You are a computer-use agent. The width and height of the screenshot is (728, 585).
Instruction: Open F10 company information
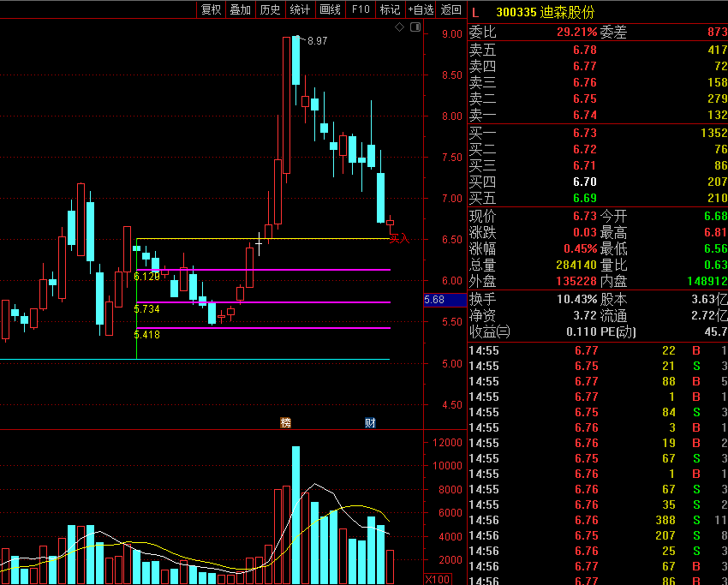click(x=361, y=9)
